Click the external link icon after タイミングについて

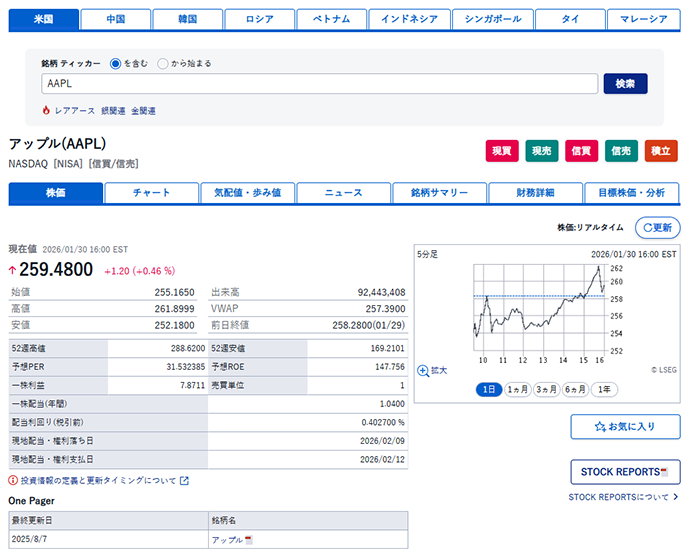pyautogui.click(x=184, y=481)
